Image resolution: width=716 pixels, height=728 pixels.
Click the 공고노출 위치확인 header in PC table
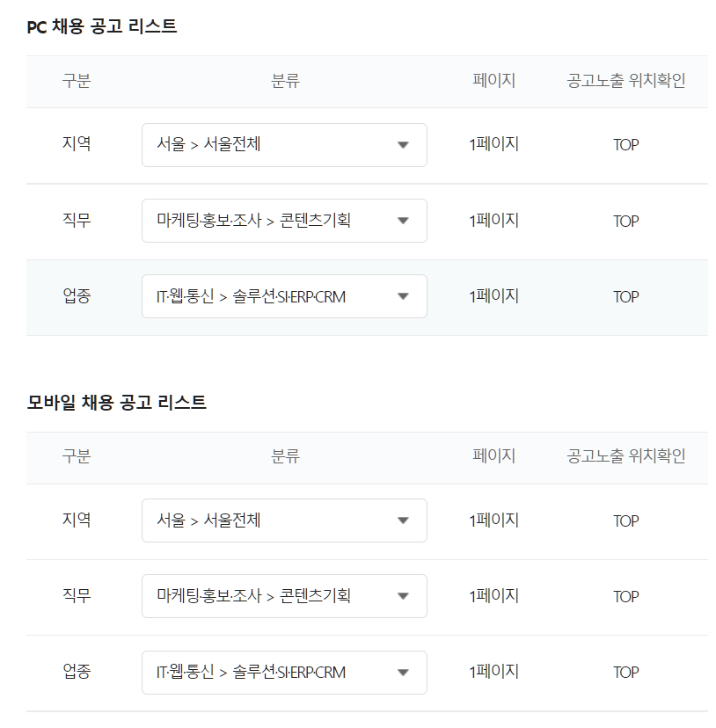coord(626,81)
